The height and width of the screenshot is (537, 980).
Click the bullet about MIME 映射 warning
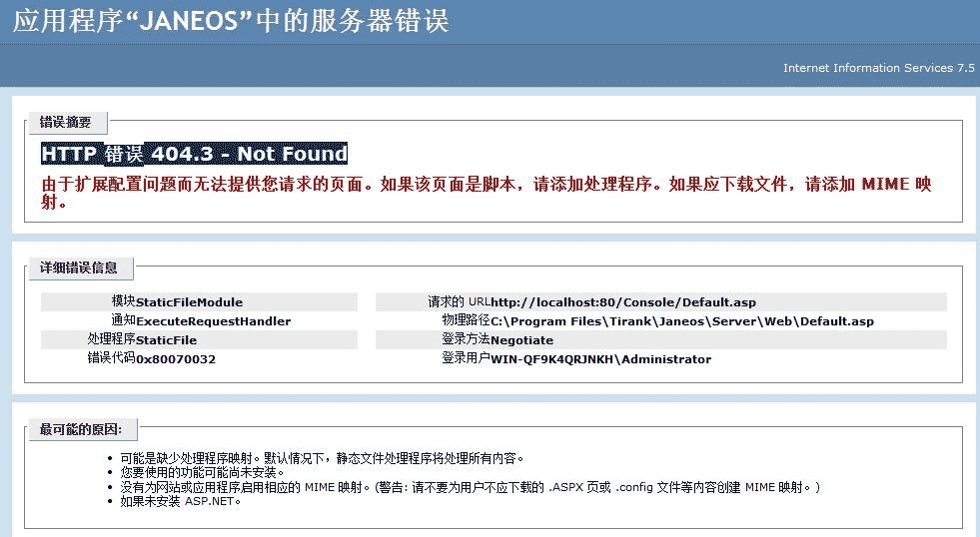pos(470,487)
